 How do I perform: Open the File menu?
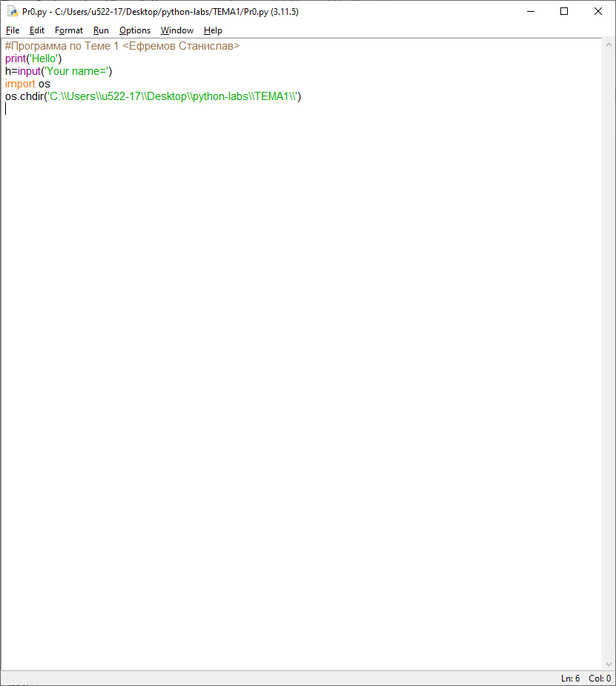13,30
